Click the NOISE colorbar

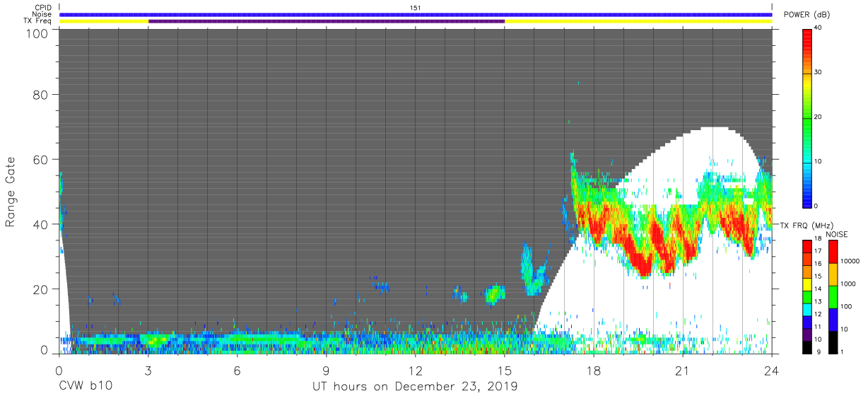pyautogui.click(x=833, y=297)
